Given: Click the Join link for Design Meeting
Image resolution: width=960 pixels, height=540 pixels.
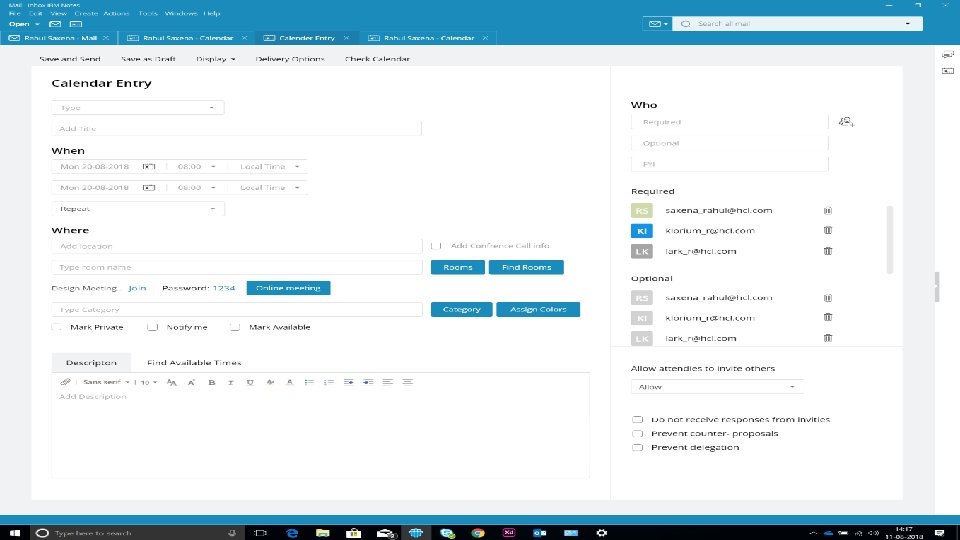Looking at the screenshot, I should [x=137, y=288].
